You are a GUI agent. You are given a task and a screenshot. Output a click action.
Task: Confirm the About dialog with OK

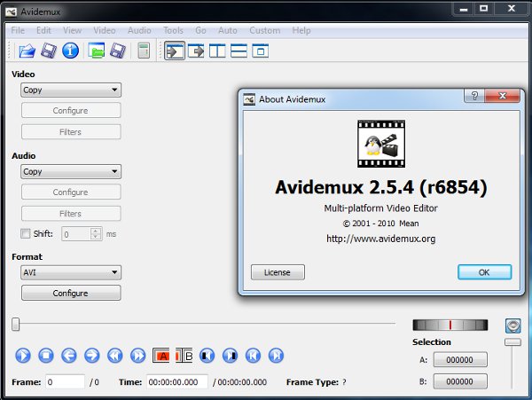[x=484, y=272]
